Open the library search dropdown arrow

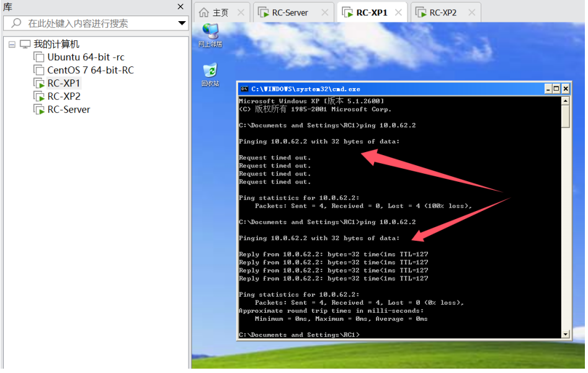(x=182, y=23)
